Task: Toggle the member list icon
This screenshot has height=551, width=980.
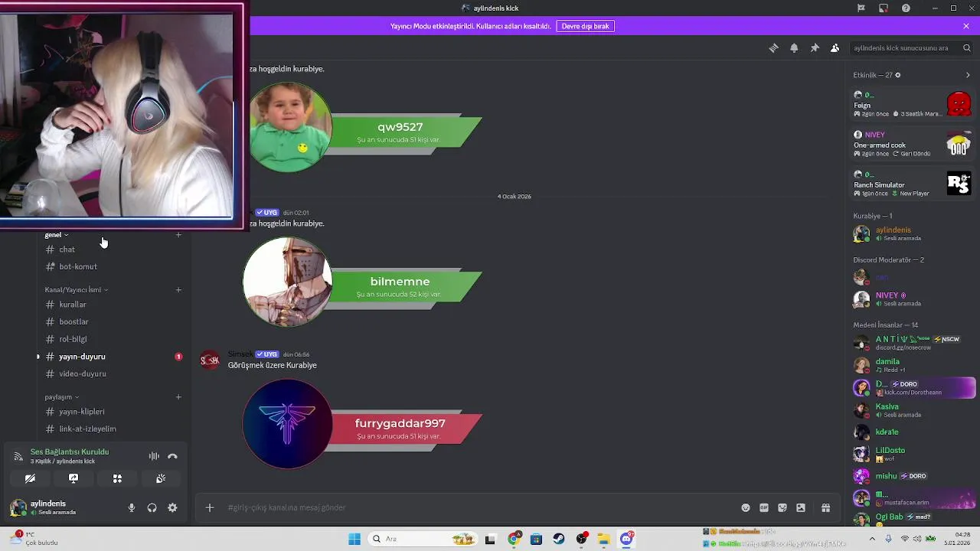Action: pyautogui.click(x=835, y=47)
